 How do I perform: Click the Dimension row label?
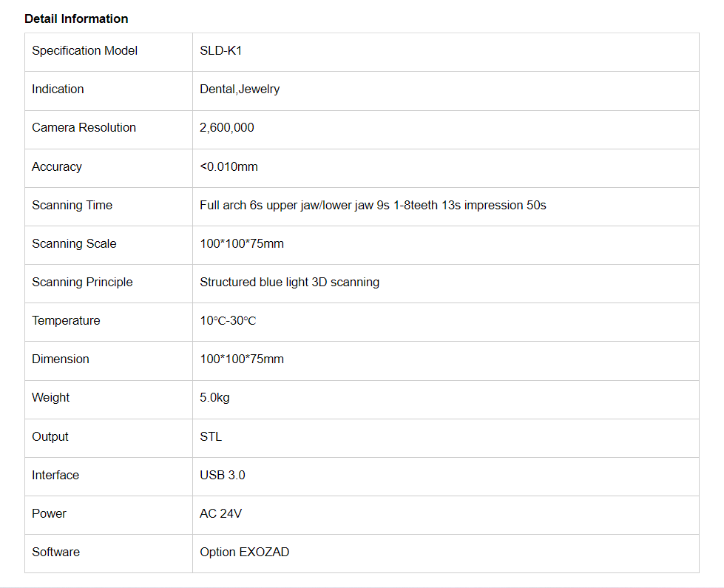(60, 359)
